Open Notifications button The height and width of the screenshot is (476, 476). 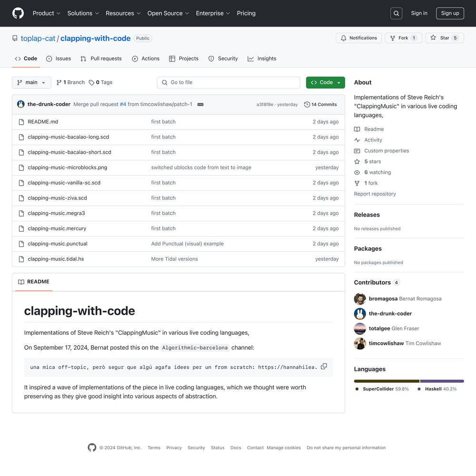click(359, 38)
